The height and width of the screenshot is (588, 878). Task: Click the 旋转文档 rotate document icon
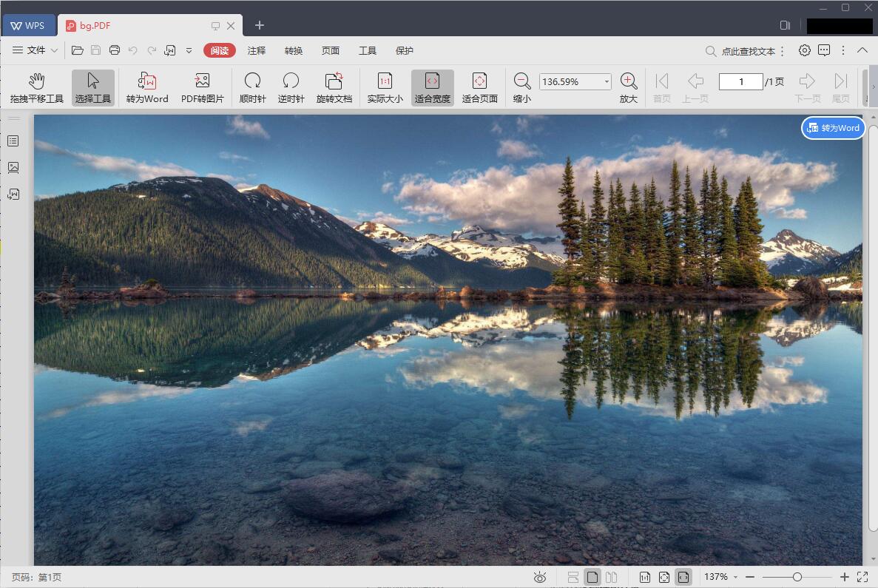coord(334,88)
